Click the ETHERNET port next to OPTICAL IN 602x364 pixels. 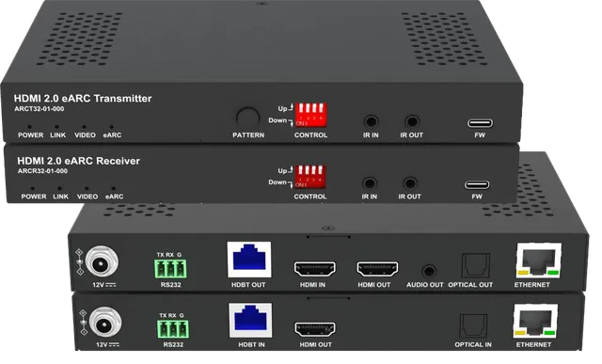(x=535, y=321)
